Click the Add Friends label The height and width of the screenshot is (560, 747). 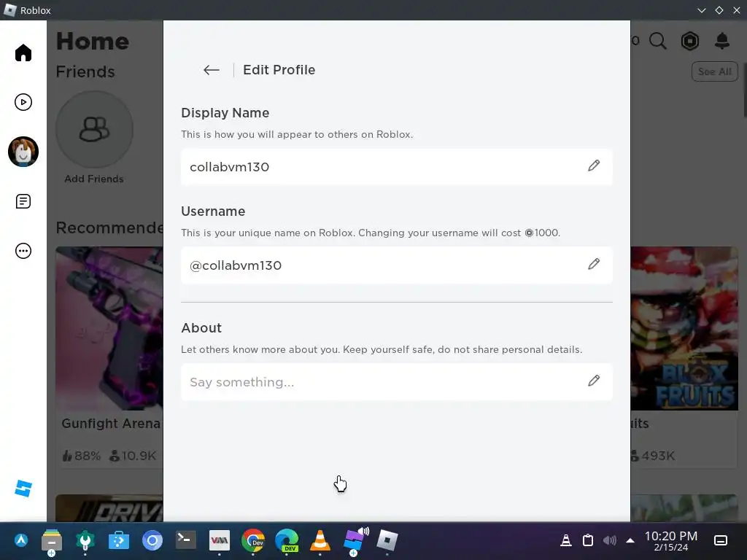(94, 179)
